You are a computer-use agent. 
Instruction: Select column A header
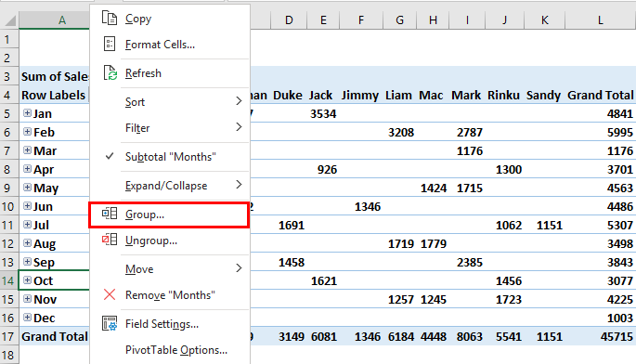click(x=54, y=19)
